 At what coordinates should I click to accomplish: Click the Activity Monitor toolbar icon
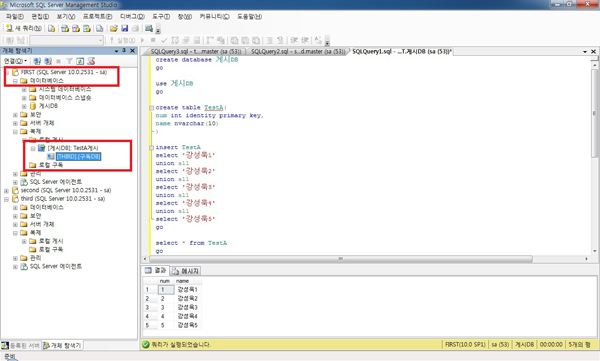pos(149,28)
